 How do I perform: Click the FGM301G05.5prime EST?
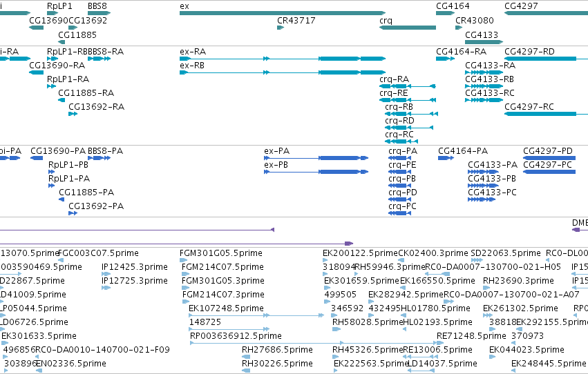(x=183, y=260)
